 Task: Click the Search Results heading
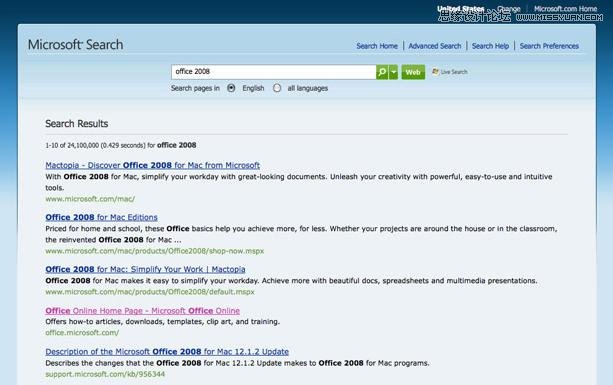[x=77, y=124]
